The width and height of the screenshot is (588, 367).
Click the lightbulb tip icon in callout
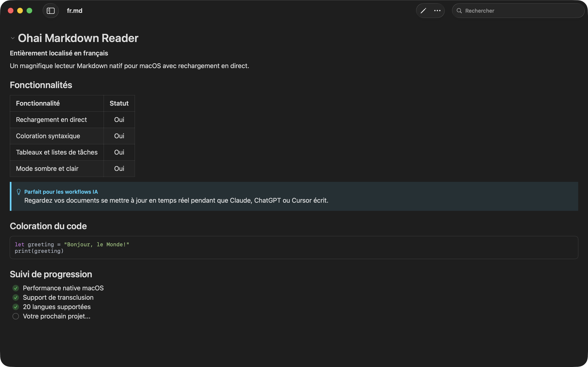(19, 192)
